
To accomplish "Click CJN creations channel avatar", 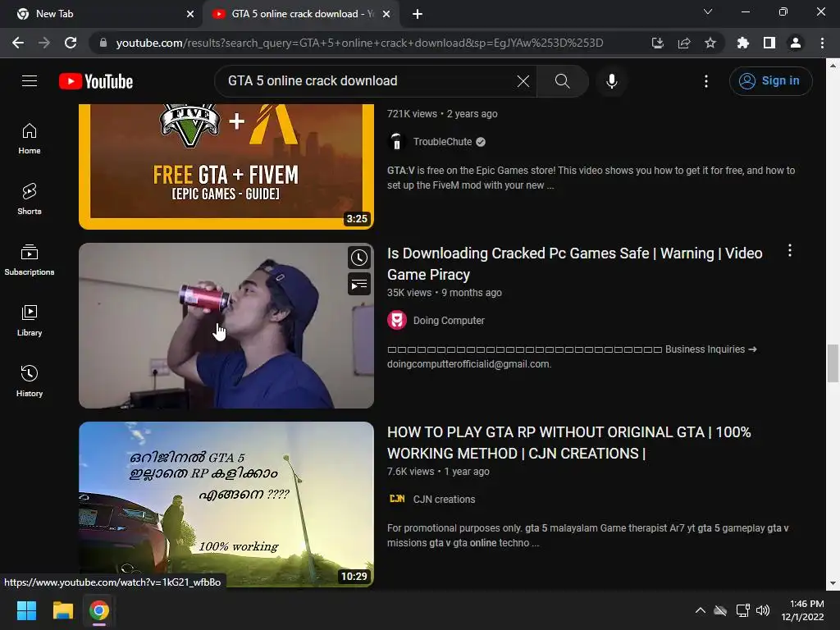I will pyautogui.click(x=396, y=499).
